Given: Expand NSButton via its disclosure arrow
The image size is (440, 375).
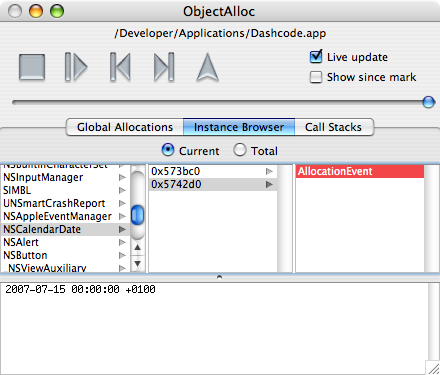Looking at the screenshot, I should [122, 255].
